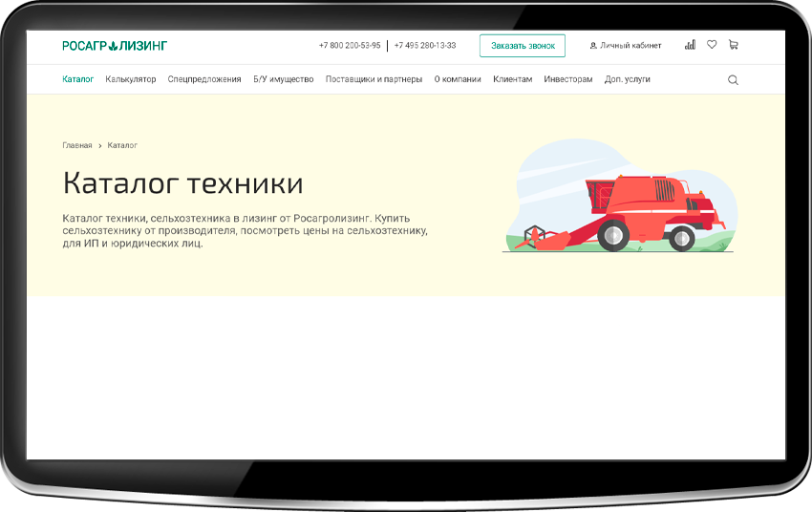812x512 pixels.
Task: Click the Главная breadcrumb link
Action: 77,145
